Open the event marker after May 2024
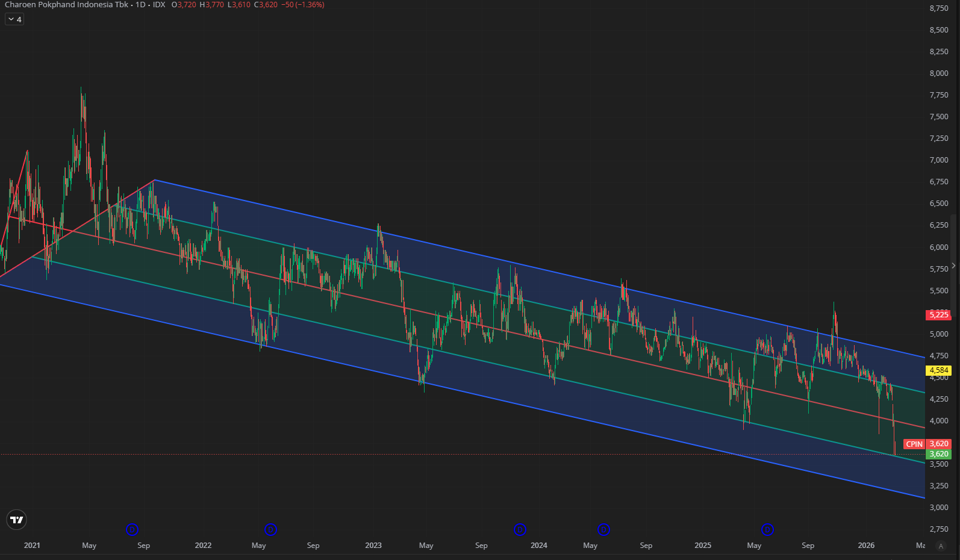Viewport: 960px width, 560px height. 603,530
